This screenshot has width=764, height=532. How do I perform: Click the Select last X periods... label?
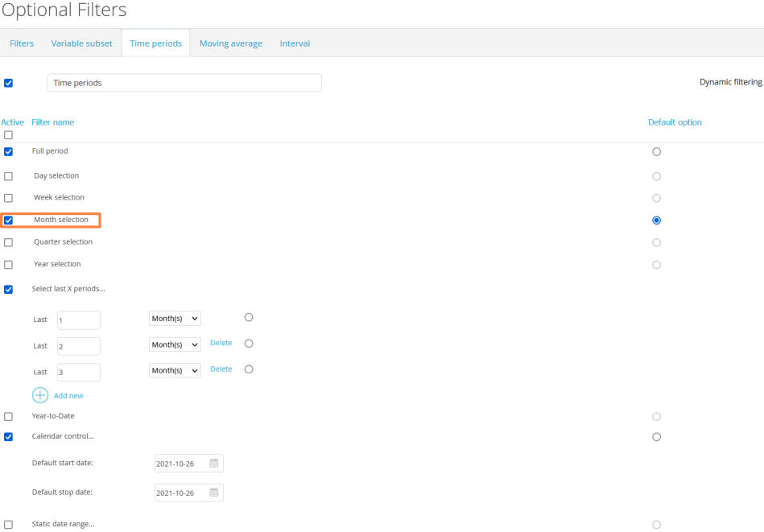click(x=68, y=289)
